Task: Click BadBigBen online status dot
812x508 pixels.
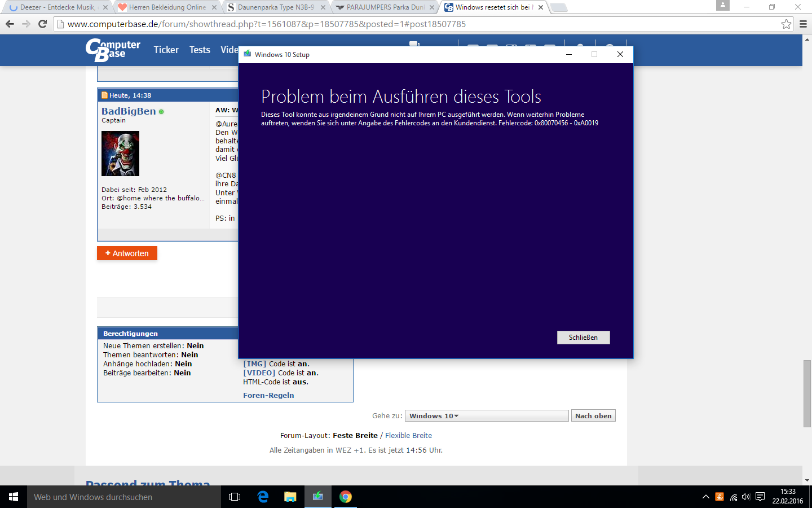Action: point(161,112)
